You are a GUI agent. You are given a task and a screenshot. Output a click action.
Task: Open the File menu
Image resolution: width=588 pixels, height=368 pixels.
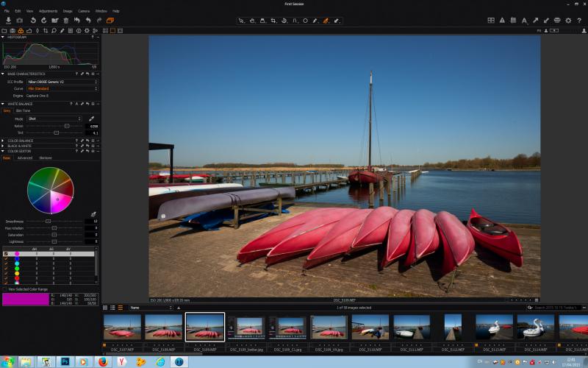pyautogui.click(x=7, y=11)
